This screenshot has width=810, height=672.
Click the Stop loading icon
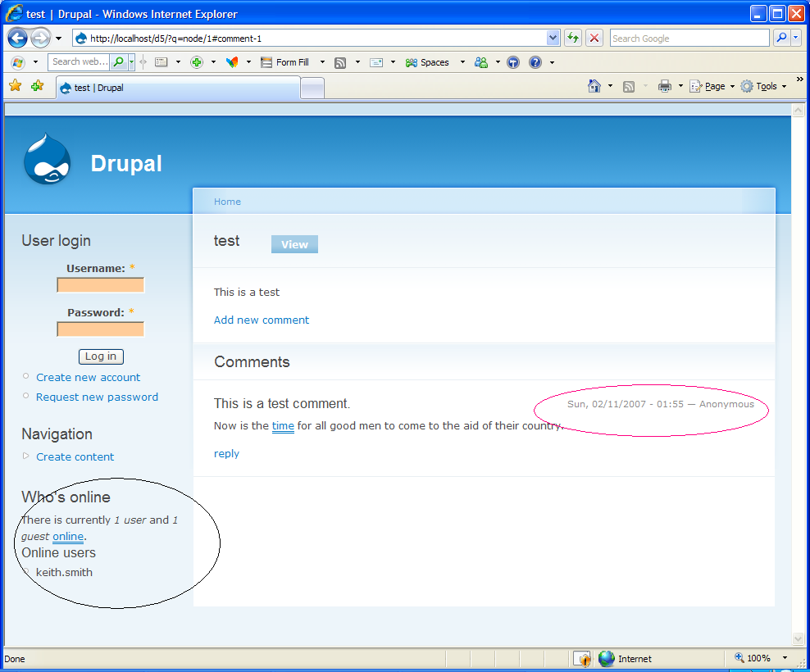point(594,38)
